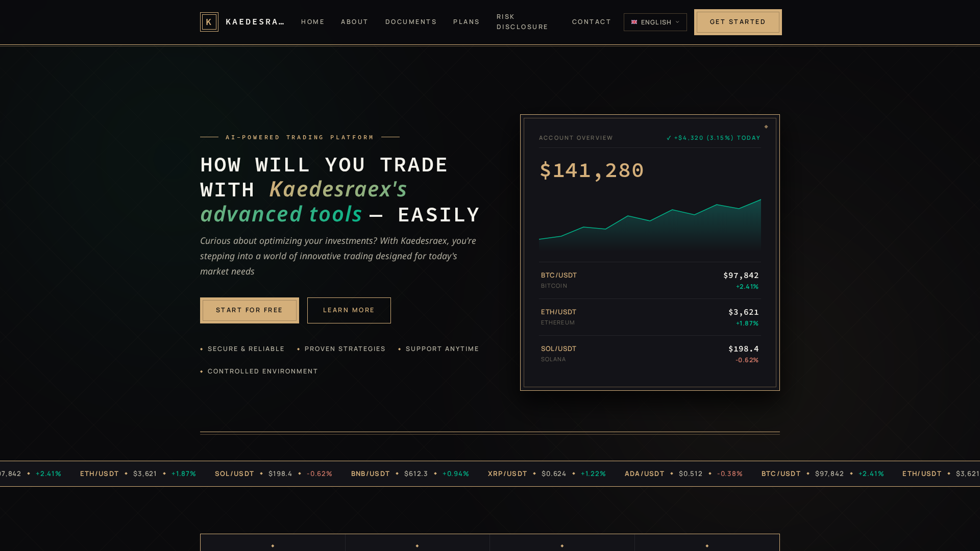Open the Contact nav link

coord(592,22)
